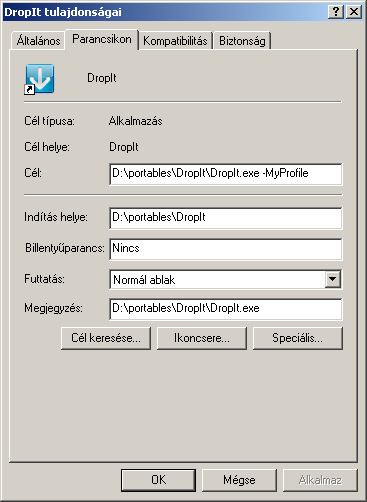Click the Megjegyzés: label
This screenshot has height=502, width=367.
[x=53, y=308]
